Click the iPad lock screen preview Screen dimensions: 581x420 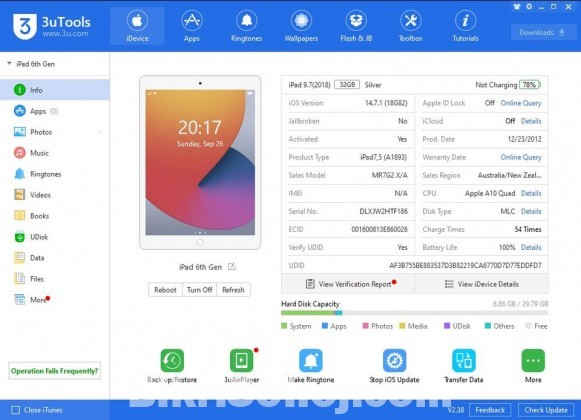point(200,162)
